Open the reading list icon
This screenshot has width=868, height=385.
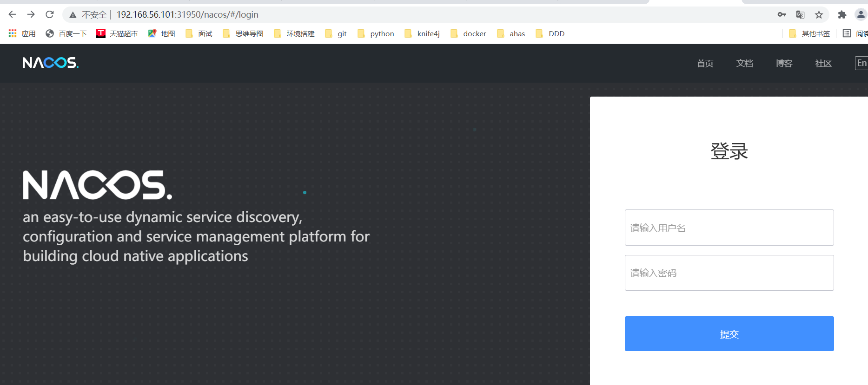847,33
